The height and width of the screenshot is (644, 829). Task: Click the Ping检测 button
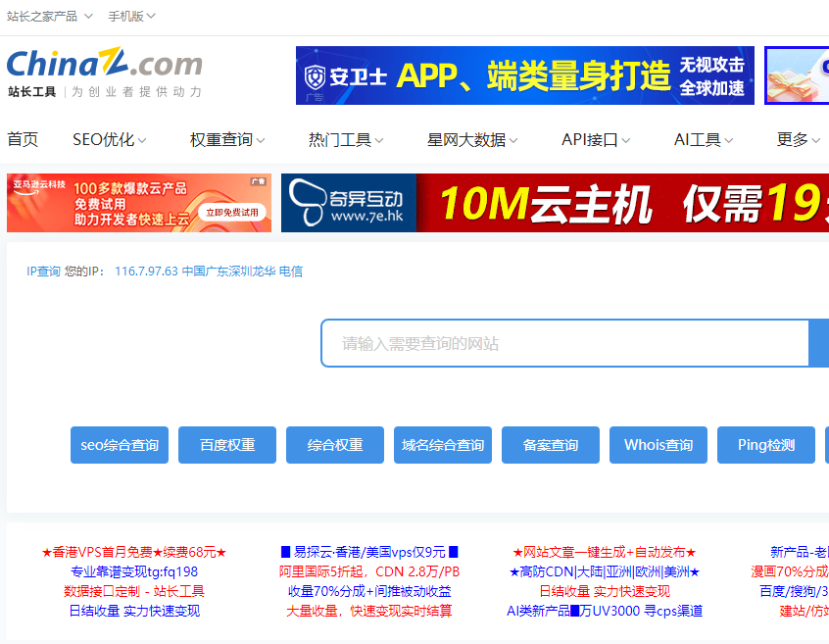click(766, 445)
